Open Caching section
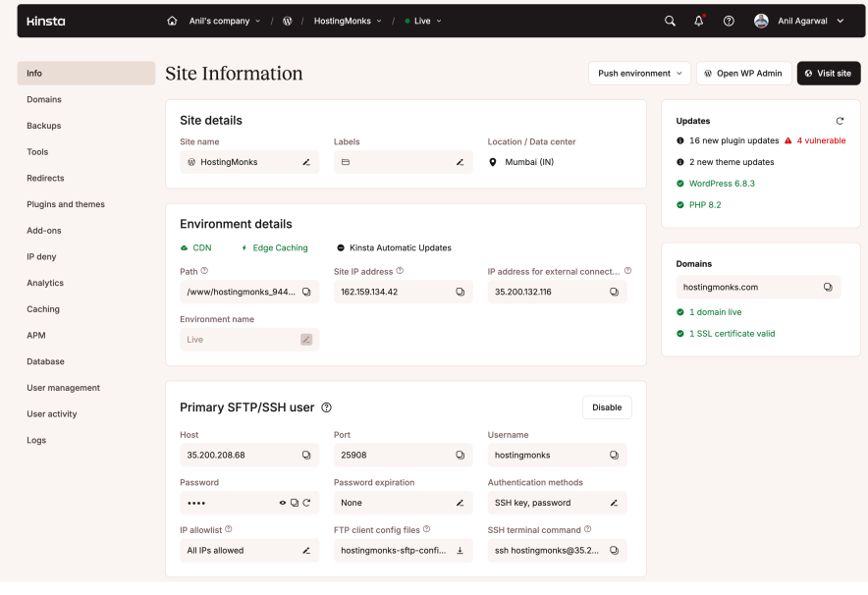The image size is (868, 595). (x=43, y=309)
